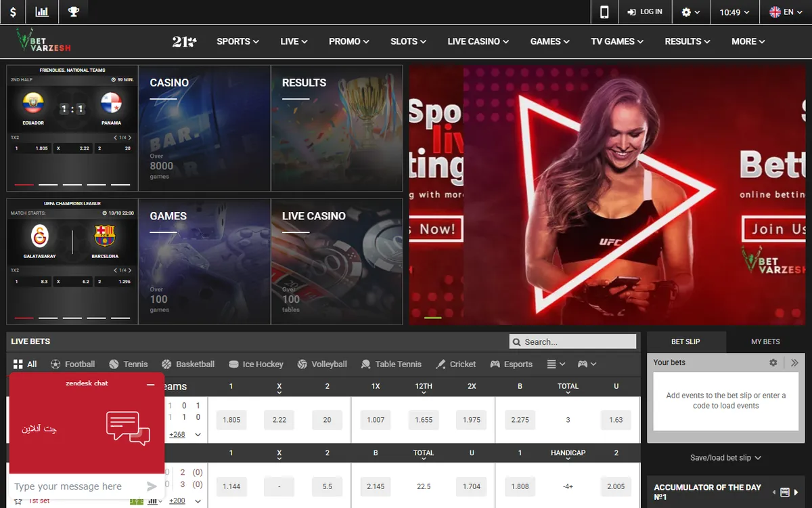The width and height of the screenshot is (812, 508).
Task: Select odds 2.275 for B
Action: tap(520, 420)
